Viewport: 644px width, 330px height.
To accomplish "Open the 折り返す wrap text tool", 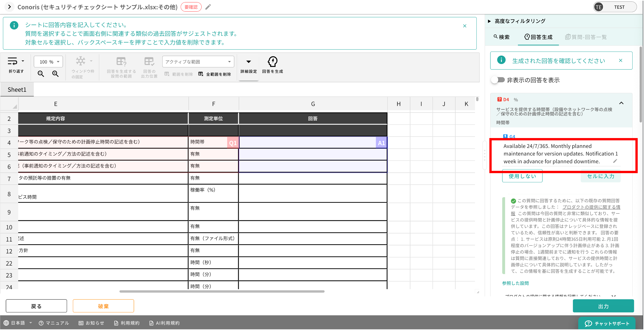I will coord(13,61).
